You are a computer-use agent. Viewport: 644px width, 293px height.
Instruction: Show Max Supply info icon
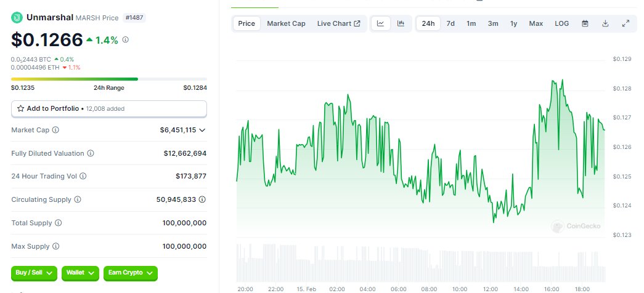[56, 247]
